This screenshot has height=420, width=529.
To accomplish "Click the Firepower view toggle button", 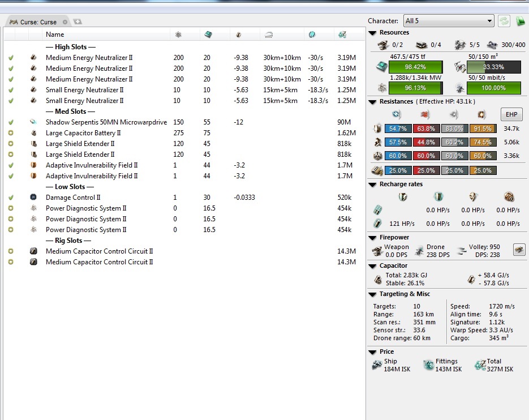I will point(519,250).
